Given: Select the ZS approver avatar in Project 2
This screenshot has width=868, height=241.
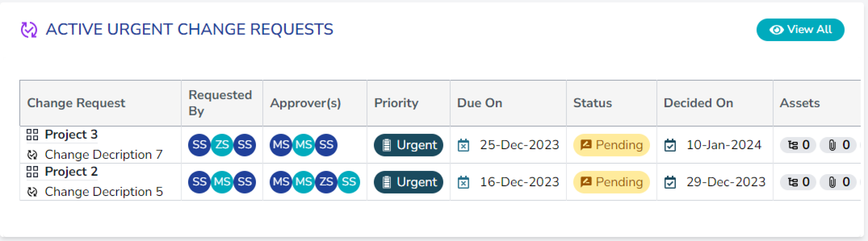Looking at the screenshot, I should pos(326,182).
